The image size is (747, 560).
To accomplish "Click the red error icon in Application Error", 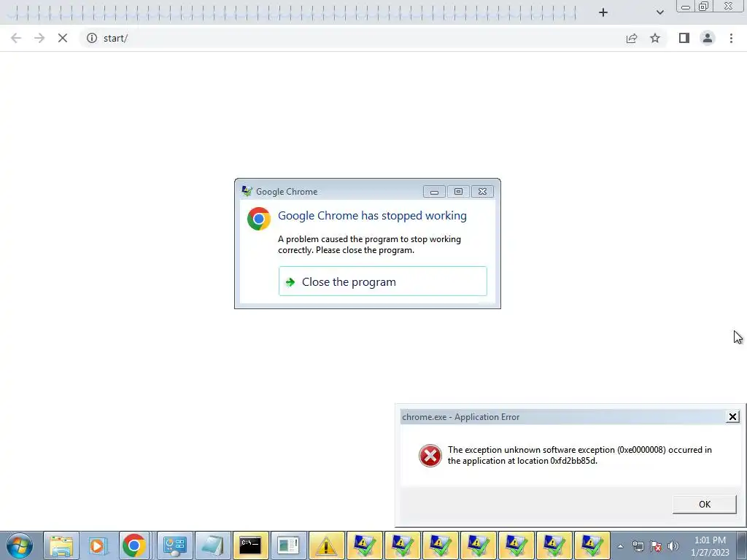I will 430,456.
